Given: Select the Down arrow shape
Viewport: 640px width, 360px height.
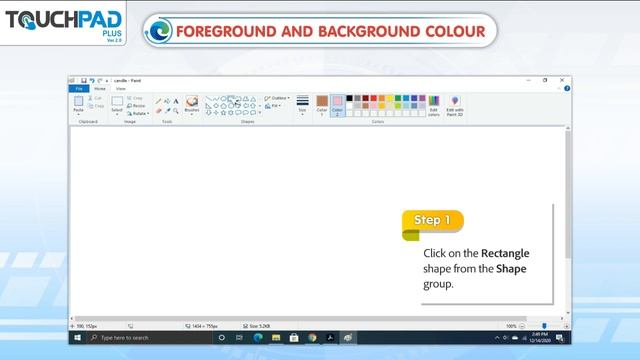Looking at the screenshot, I should [209, 113].
